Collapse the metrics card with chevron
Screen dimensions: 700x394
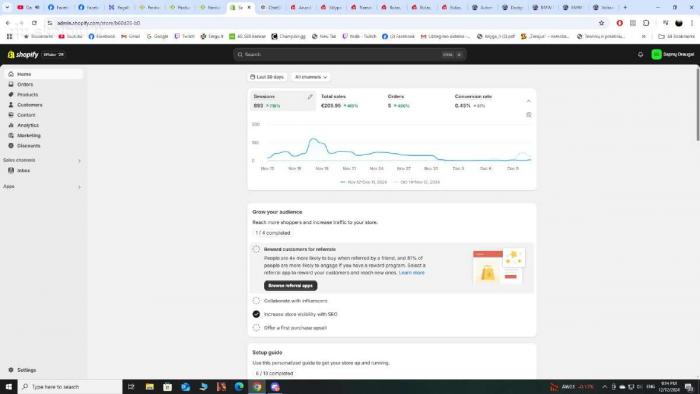pos(529,101)
